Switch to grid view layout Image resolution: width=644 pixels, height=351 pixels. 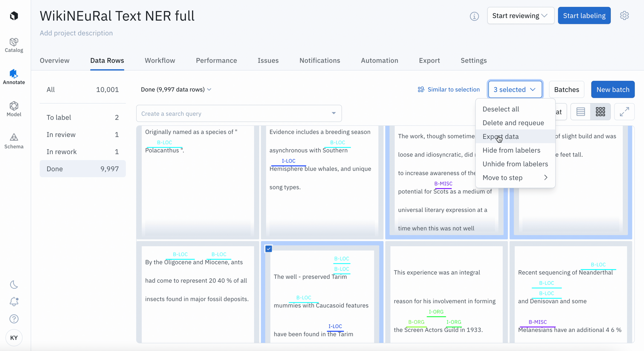(x=600, y=112)
